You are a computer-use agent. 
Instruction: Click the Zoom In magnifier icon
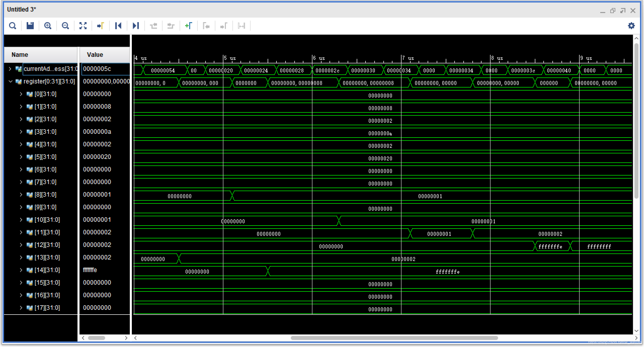(48, 26)
